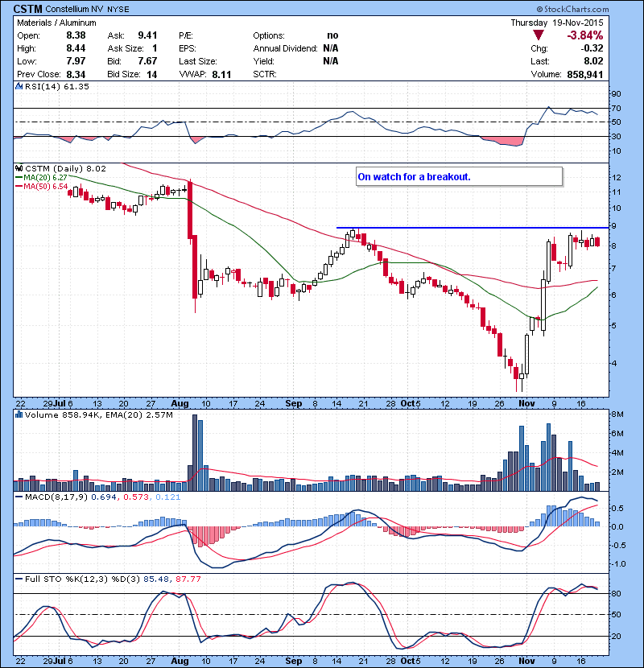
Task: Click the Ask value 9.41
Action: (x=147, y=35)
